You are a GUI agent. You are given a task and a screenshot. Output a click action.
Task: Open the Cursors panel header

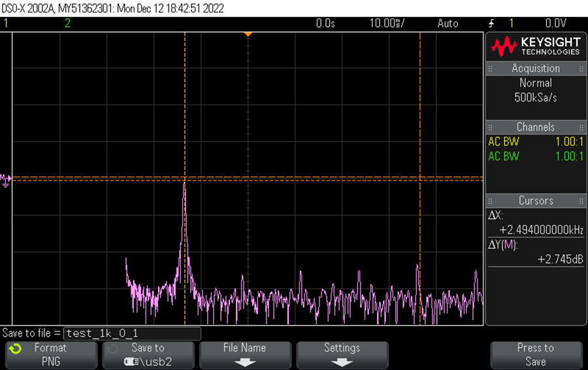point(536,201)
